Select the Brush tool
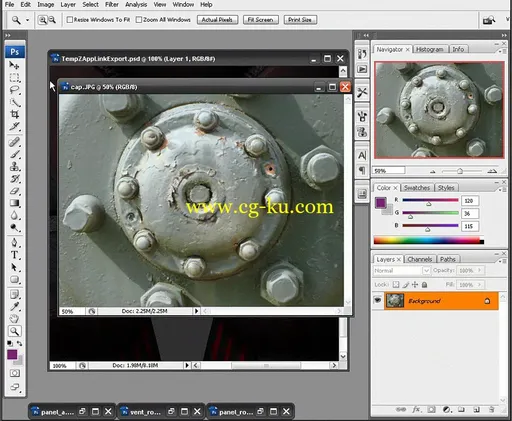This screenshot has width=512, height=421. pos(14,154)
